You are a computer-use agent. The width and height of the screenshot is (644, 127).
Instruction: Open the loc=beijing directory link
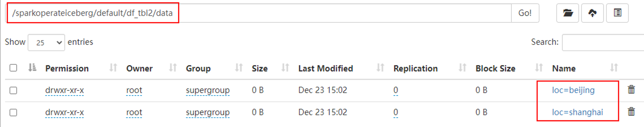coord(573,90)
